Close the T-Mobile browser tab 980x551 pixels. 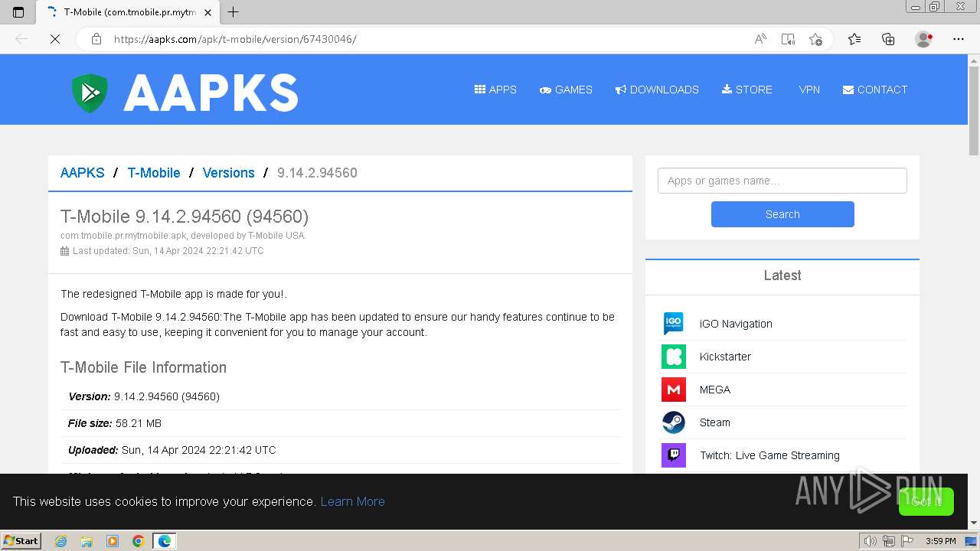coord(207,12)
